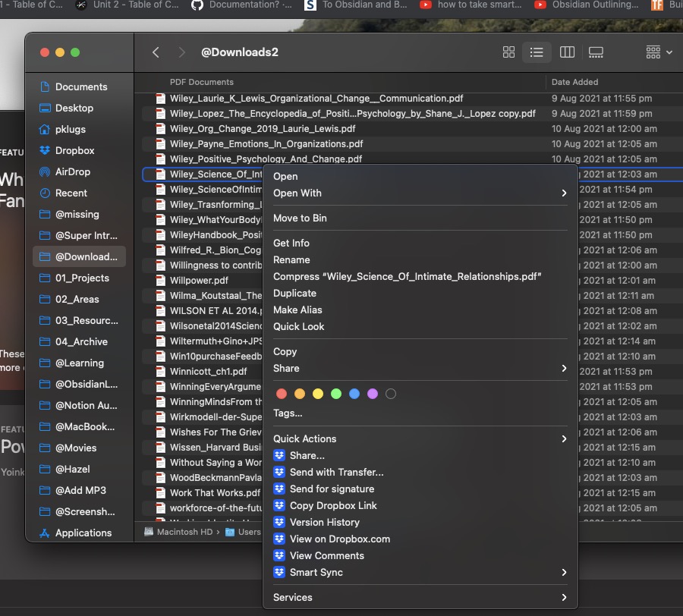Click Dropbox icon beside Version History
Image resolution: width=683 pixels, height=616 pixels.
[279, 522]
